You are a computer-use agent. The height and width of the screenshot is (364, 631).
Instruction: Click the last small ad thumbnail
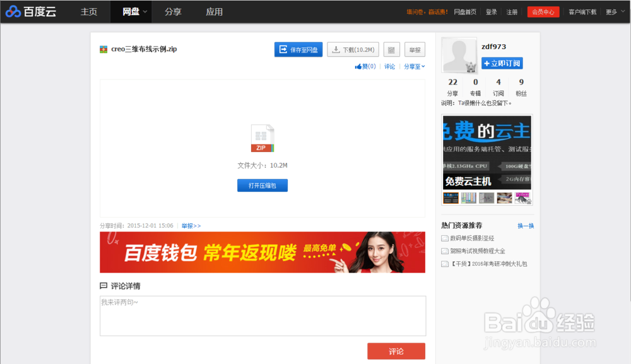point(522,198)
